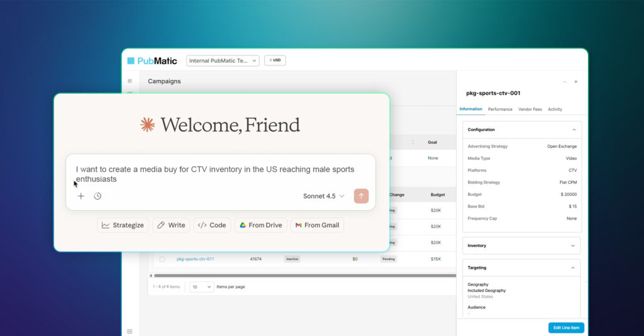This screenshot has width=644, height=336.
Task: Click the Edit Line Item button
Action: (x=566, y=328)
